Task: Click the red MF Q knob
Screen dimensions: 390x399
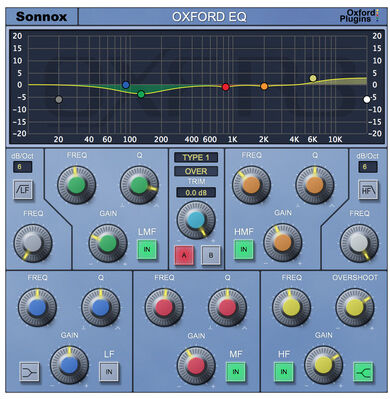Action: (227, 307)
